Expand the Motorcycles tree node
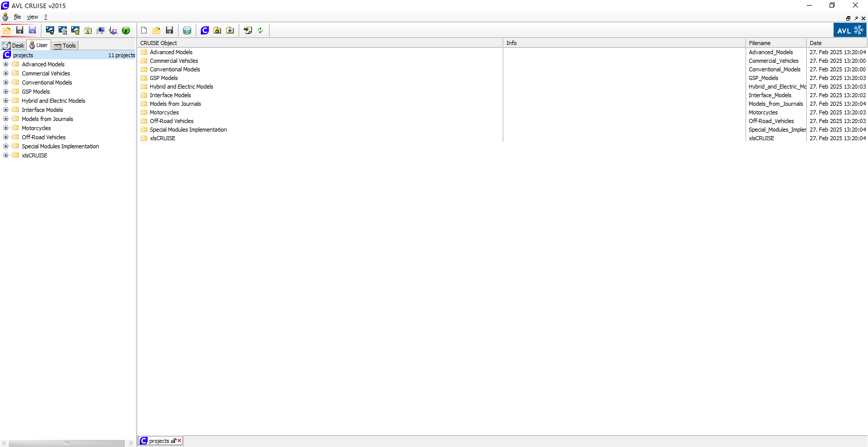Screen dimensions: 868x447 click(6, 128)
